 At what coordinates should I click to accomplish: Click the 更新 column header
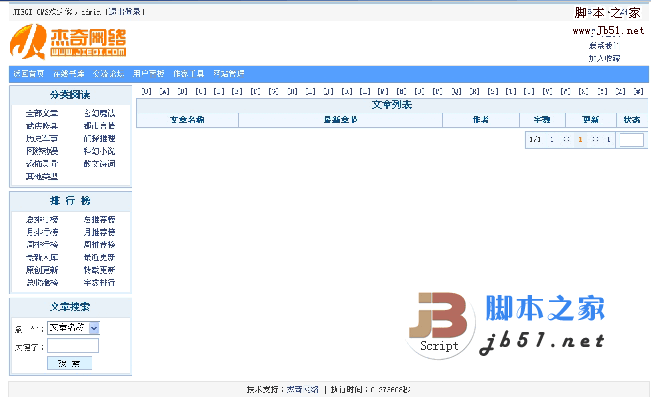(590, 120)
